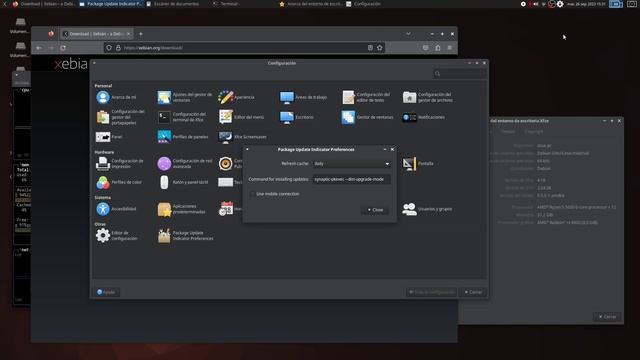Toggle Firefox reader view icon
This screenshot has width=640, height=360.
[x=370, y=48]
